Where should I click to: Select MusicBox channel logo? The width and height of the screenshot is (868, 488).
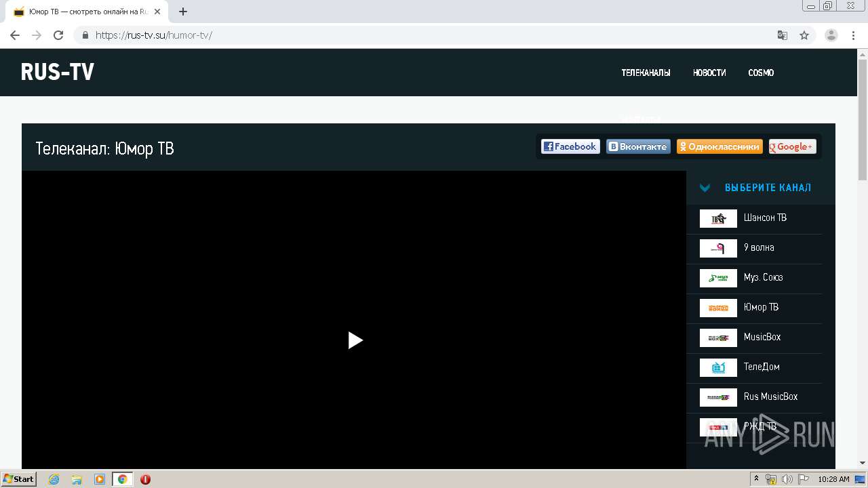pyautogui.click(x=718, y=338)
